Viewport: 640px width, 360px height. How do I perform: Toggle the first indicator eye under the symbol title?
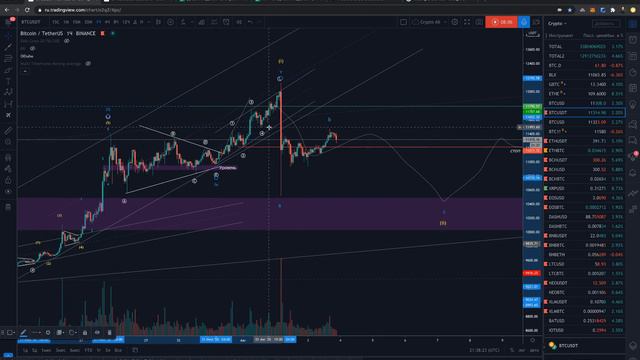[67, 41]
